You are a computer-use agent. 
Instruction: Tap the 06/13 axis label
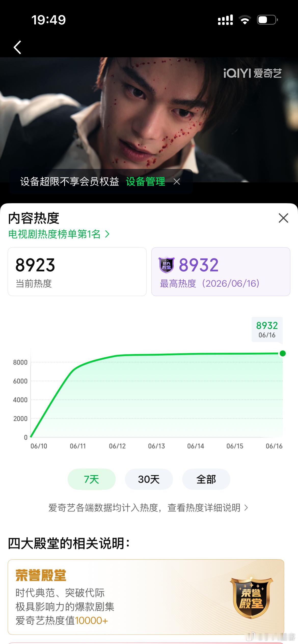pyautogui.click(x=157, y=446)
